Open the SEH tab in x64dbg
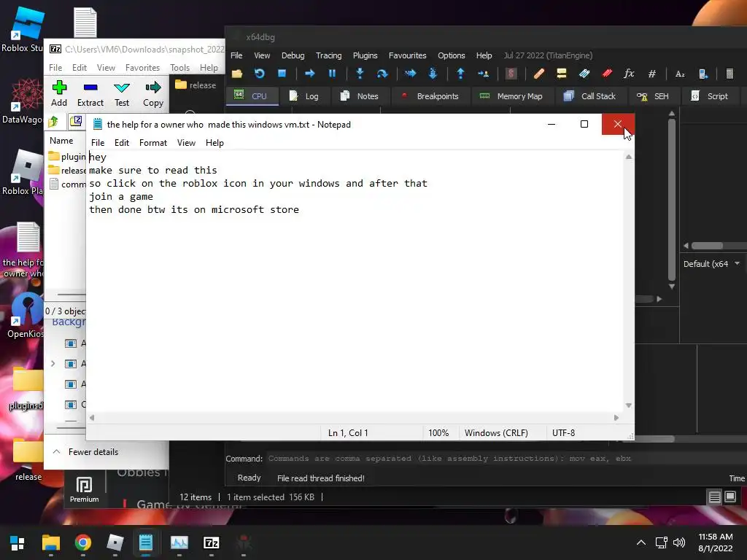 pyautogui.click(x=653, y=96)
